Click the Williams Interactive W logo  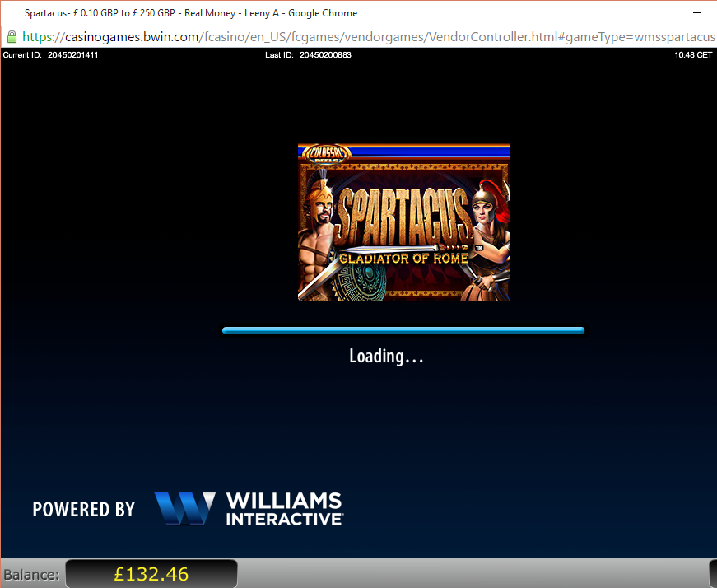point(185,508)
